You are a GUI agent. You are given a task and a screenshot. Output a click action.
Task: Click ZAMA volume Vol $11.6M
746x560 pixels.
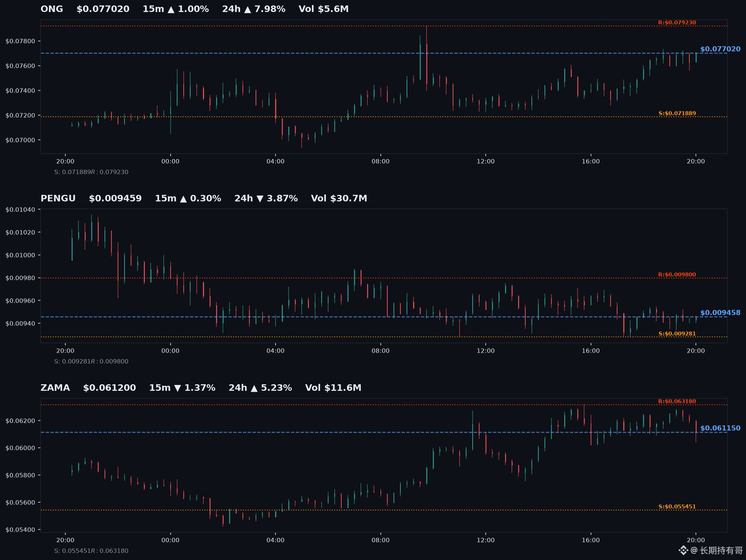(x=333, y=388)
